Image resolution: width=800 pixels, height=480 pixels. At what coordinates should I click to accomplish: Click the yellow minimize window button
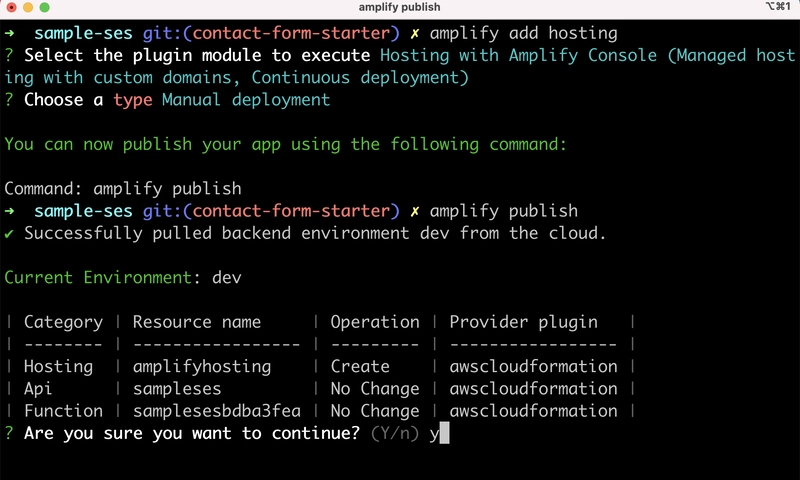(28, 7)
